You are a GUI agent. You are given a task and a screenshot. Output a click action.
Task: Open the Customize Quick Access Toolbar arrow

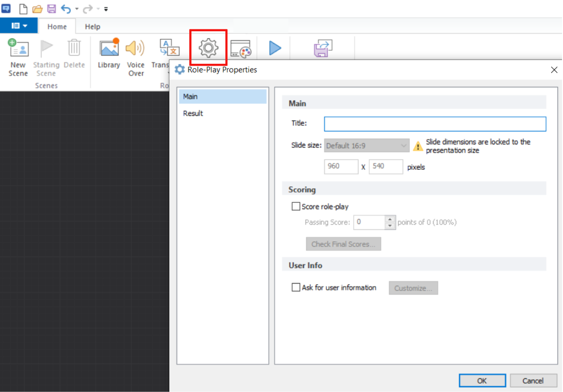pyautogui.click(x=106, y=9)
